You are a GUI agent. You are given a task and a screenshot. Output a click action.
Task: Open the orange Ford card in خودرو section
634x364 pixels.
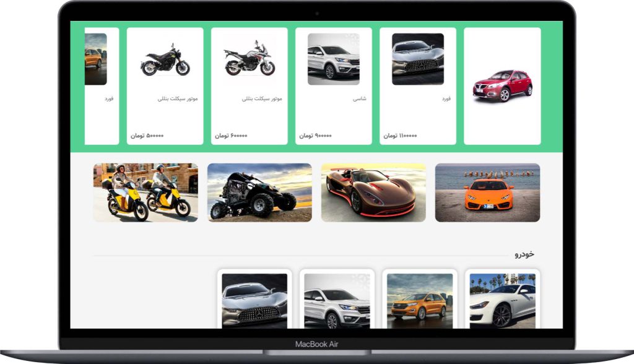420,300
